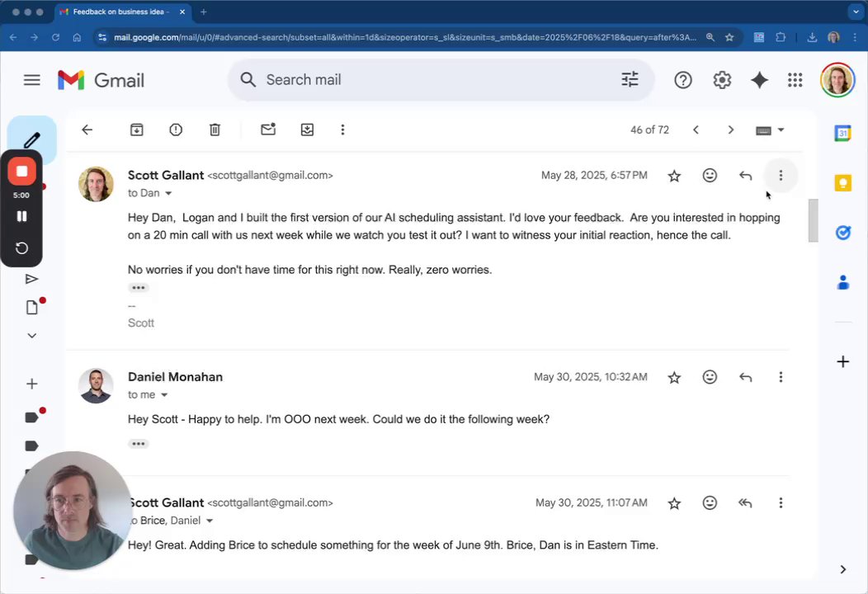868x594 pixels.
Task: Show search options filter
Action: (x=630, y=80)
